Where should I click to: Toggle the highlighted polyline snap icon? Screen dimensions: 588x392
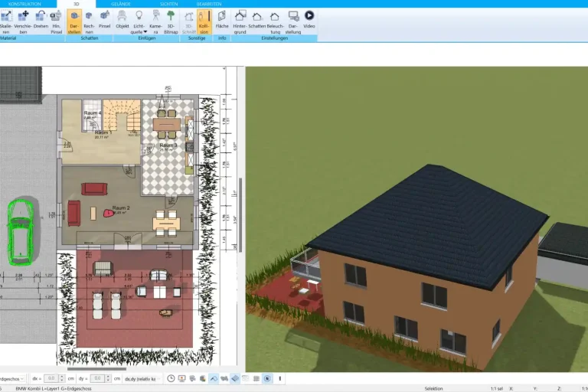click(214, 378)
